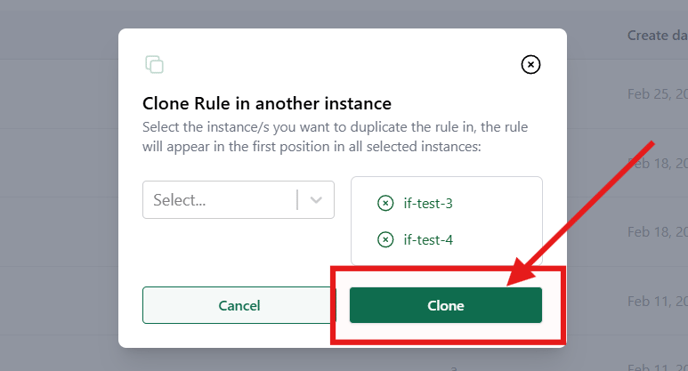Click the first Feb 18 date cell

(x=657, y=164)
